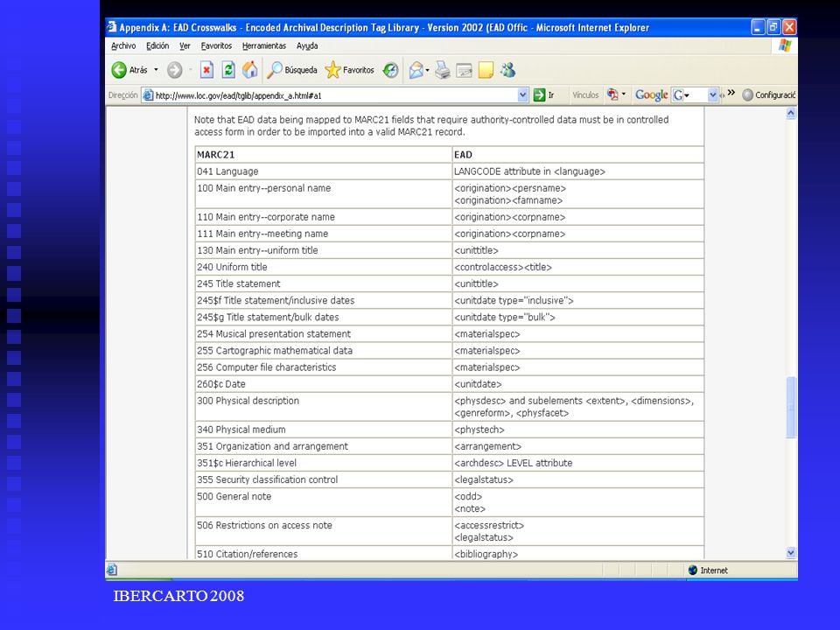The width and height of the screenshot is (840, 630).
Task: Click the MARC21 column header
Action: [324, 155]
